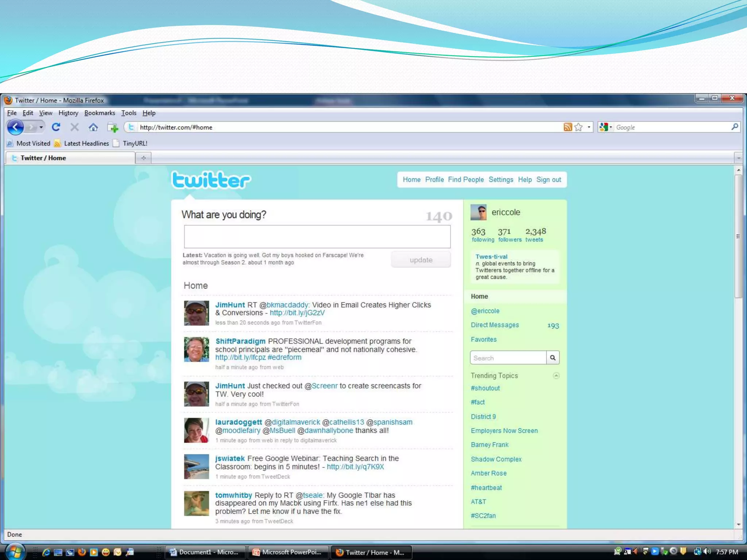Click the RSS feed icon in address bar
Screen dimensions: 747x560
[568, 127]
